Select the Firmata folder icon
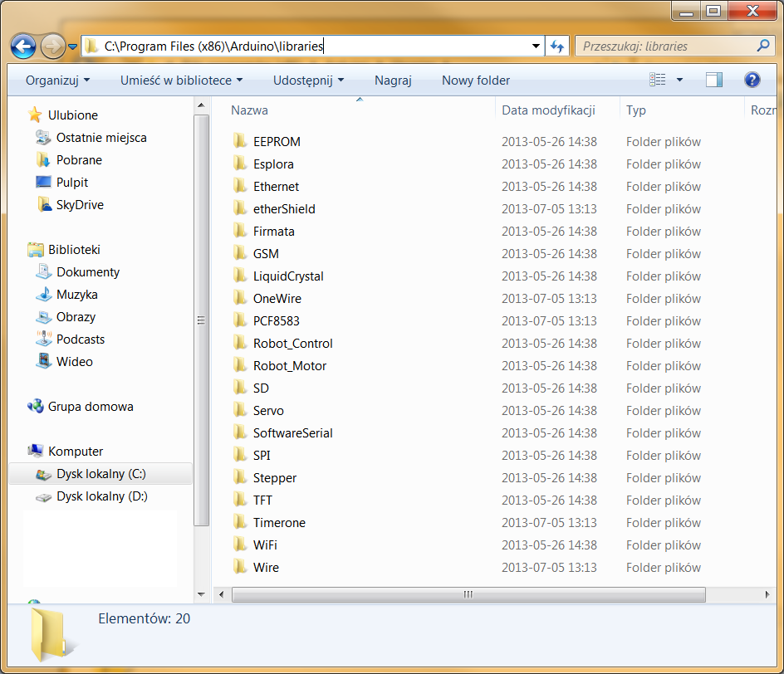784x674 pixels. (x=240, y=232)
